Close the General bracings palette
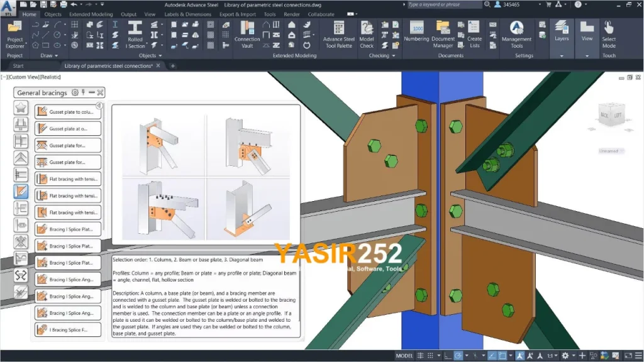The height and width of the screenshot is (362, 644). (100, 92)
